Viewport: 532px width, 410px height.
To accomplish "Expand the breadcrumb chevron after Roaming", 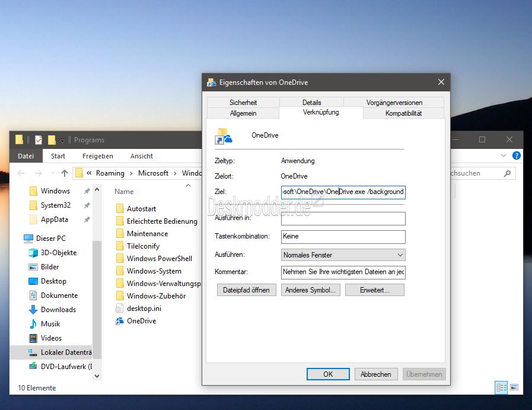I will [x=131, y=173].
